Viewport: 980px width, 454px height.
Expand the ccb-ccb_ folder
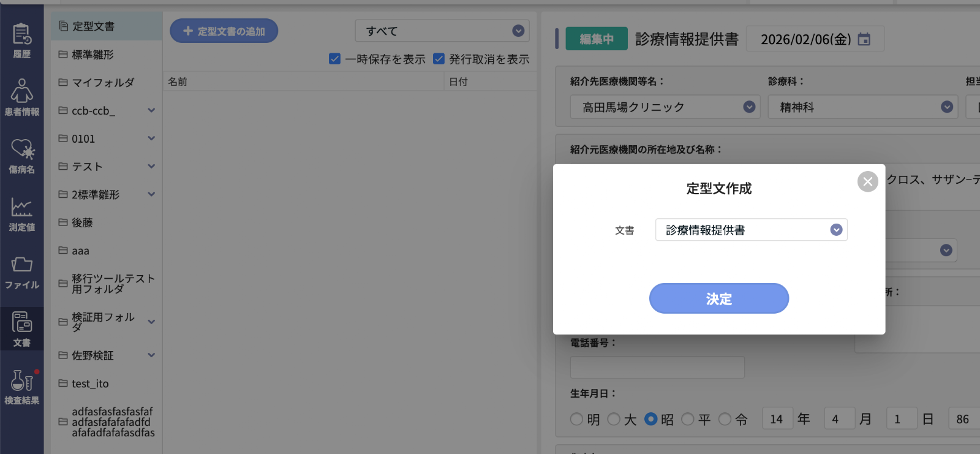[151, 110]
